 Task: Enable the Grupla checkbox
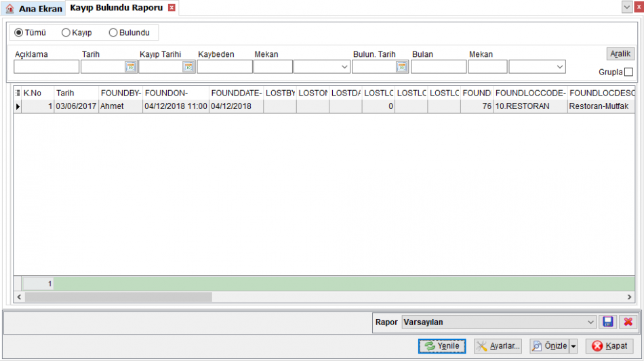[628, 72]
